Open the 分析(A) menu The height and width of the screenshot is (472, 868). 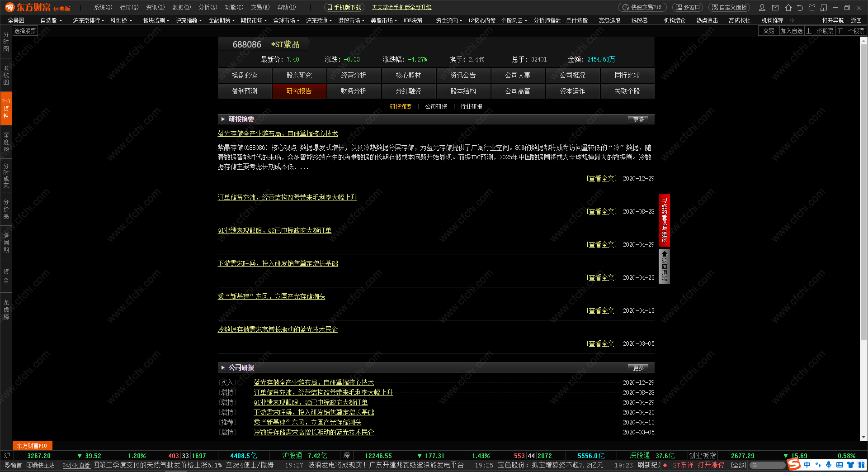(x=208, y=7)
